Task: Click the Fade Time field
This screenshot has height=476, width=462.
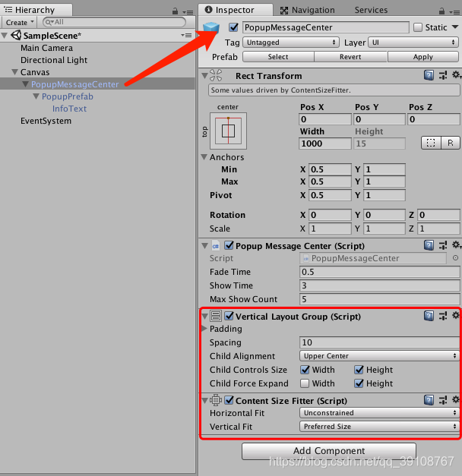Action: (380, 272)
